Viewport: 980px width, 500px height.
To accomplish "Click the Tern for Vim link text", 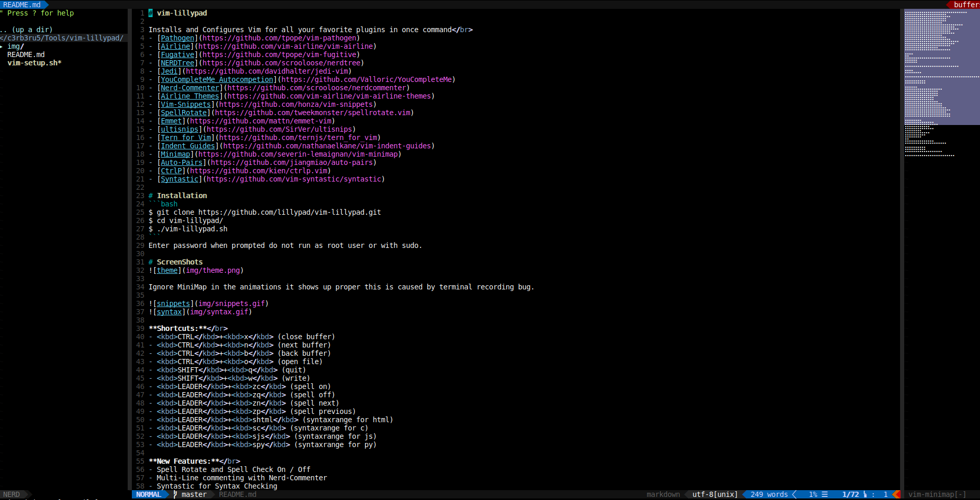I will click(x=186, y=137).
